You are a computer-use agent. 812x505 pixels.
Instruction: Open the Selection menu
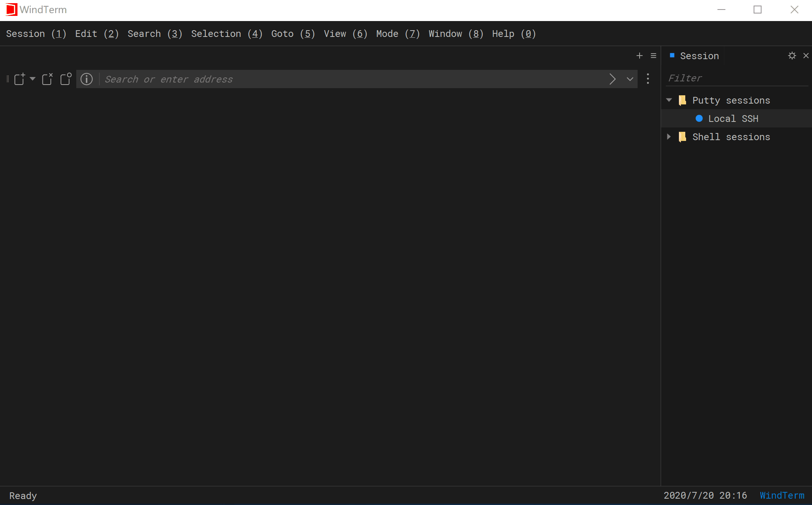[x=227, y=34]
